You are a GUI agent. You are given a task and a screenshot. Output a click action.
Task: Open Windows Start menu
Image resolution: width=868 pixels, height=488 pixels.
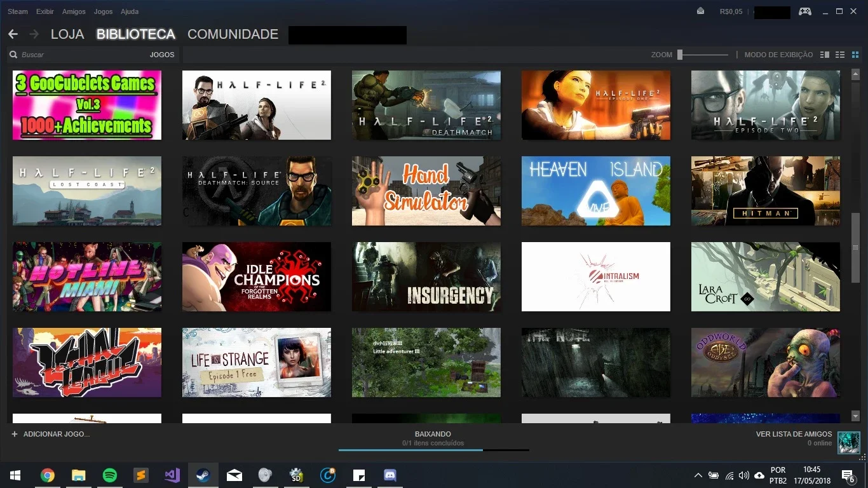15,475
